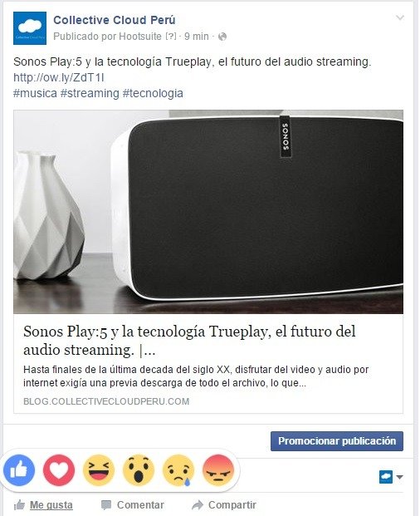This screenshot has height=516, width=420.
Task: Click the Sonos speaker preview image
Action: (208, 212)
